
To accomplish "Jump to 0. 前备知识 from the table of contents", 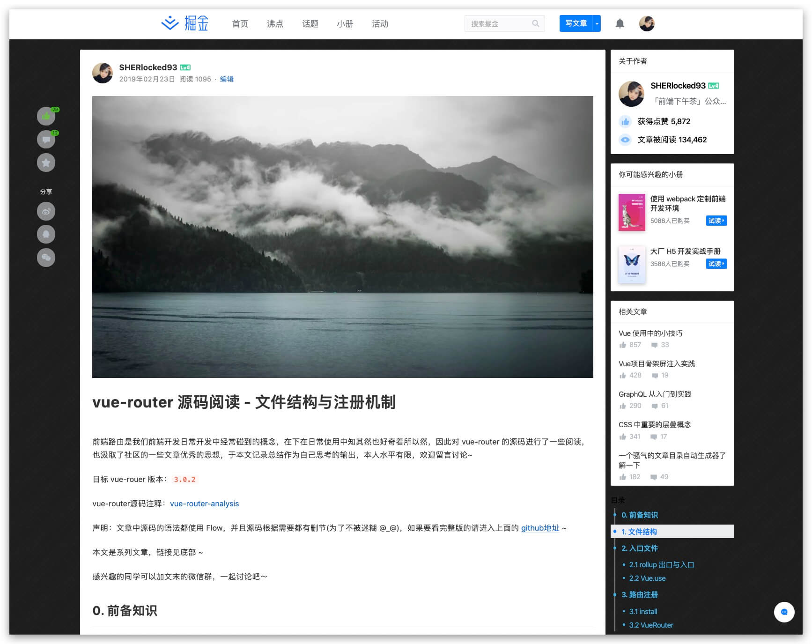I will click(x=639, y=515).
